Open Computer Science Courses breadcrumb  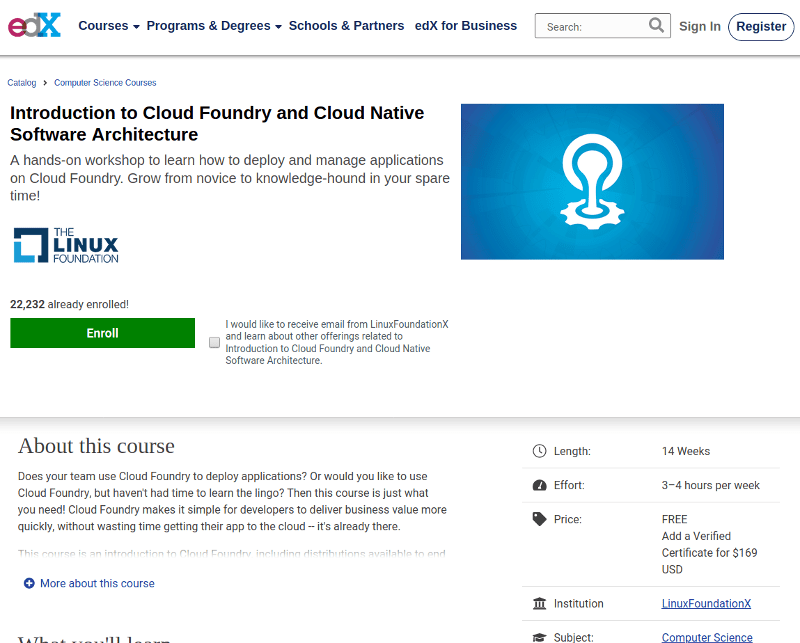tap(105, 83)
